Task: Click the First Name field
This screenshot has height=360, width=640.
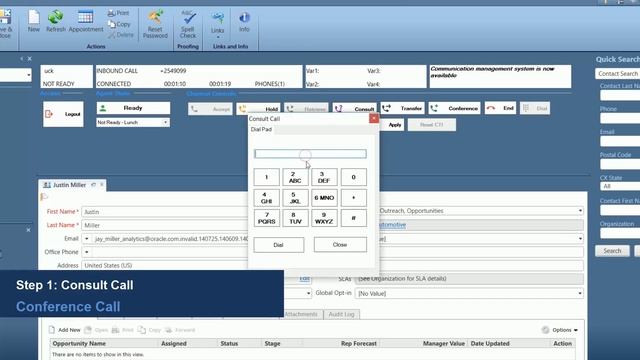Action: coord(165,212)
